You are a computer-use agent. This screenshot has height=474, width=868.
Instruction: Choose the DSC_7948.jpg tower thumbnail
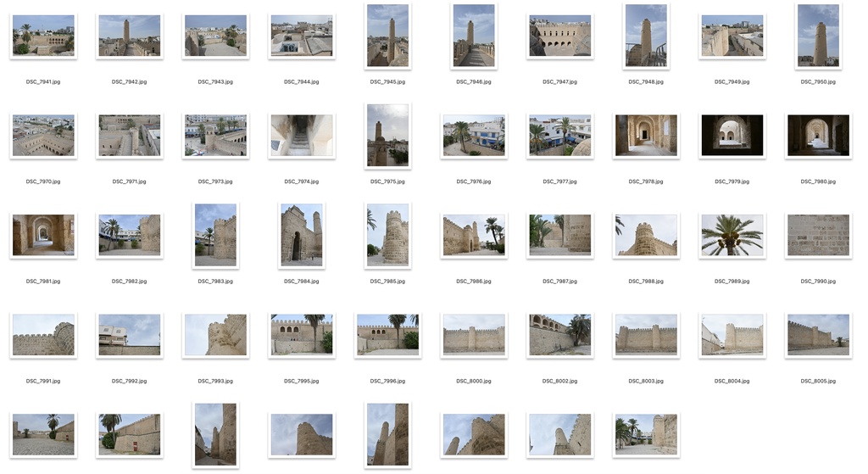coord(646,36)
